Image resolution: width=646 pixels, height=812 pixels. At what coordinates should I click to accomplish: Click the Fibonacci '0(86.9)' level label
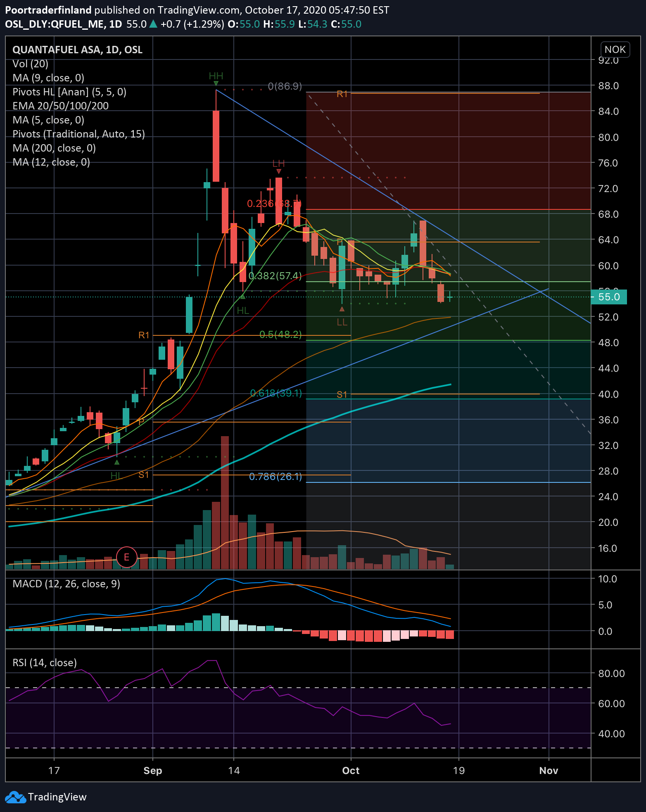pos(285,86)
